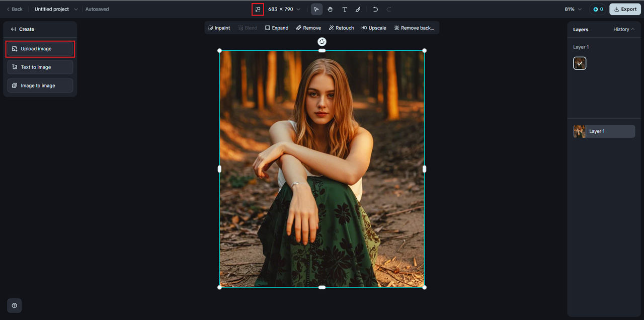Click HD Upscale
This screenshot has width=644, height=320.
pos(374,28)
